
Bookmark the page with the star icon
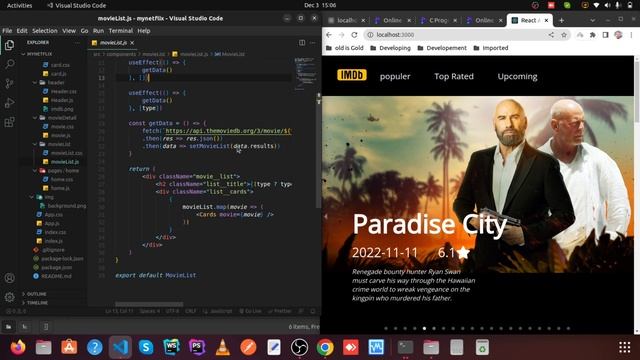[x=564, y=35]
